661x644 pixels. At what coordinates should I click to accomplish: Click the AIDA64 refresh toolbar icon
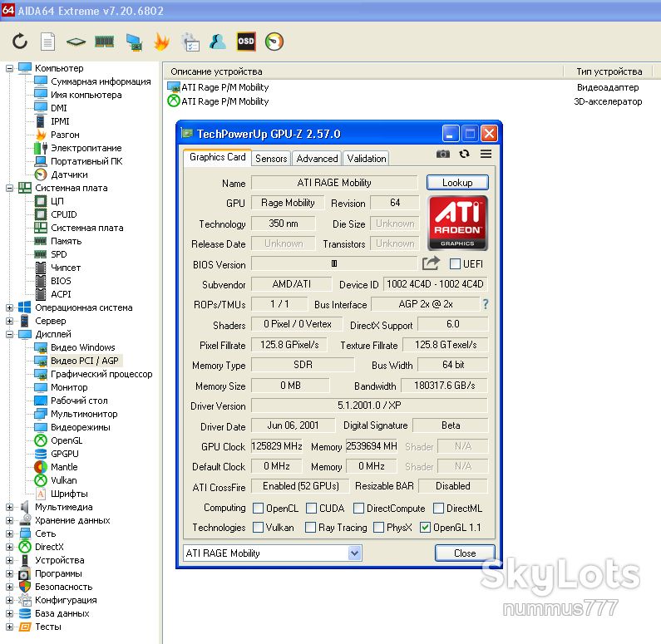pos(20,42)
